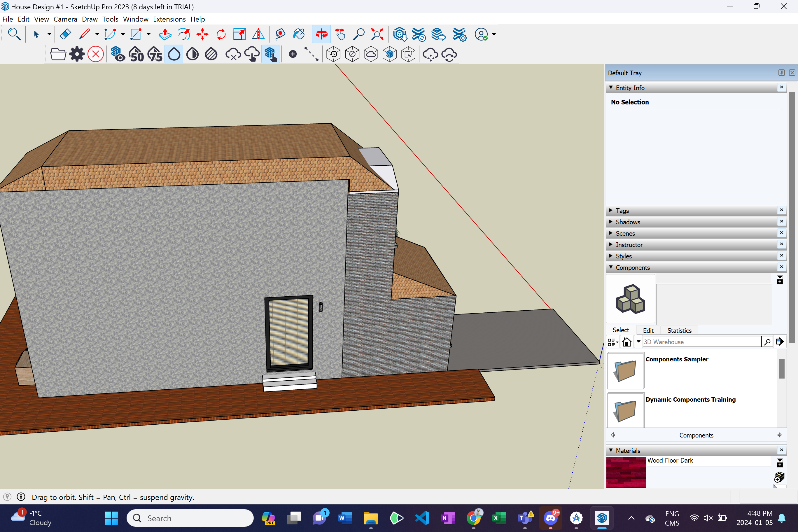
Task: Select the Tape Measure tool
Action: coord(280,34)
